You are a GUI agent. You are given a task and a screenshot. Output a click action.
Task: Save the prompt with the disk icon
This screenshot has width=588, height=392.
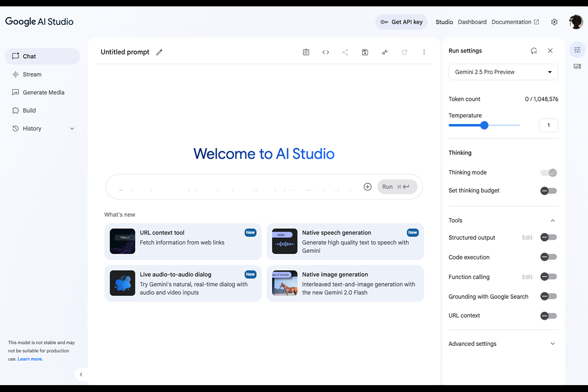pos(365,52)
